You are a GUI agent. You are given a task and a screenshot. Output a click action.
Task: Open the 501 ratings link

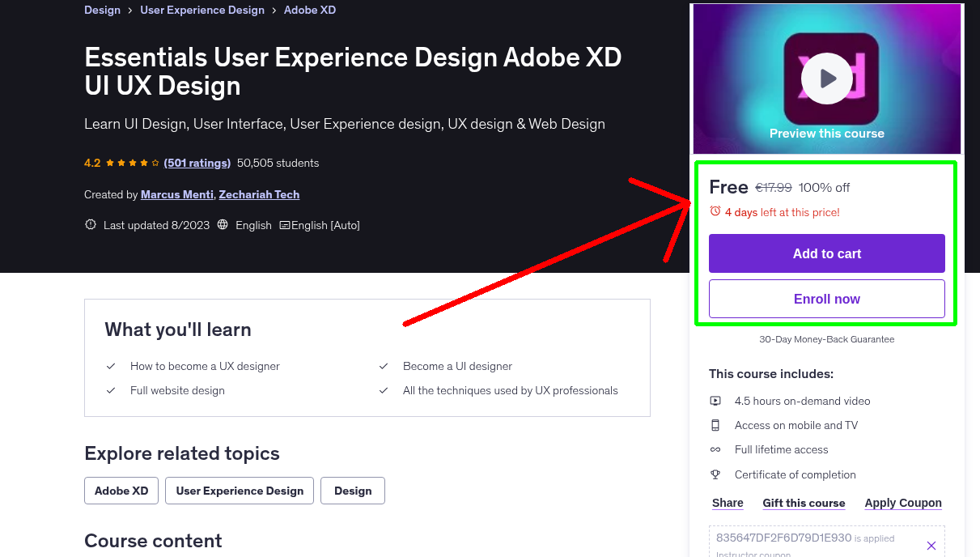point(197,163)
